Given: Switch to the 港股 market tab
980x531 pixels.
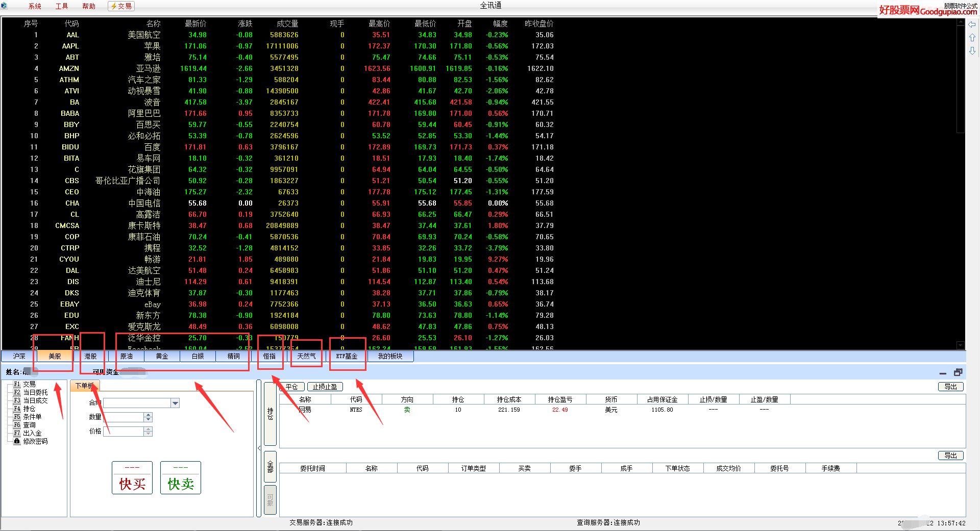Looking at the screenshot, I should pyautogui.click(x=90, y=356).
